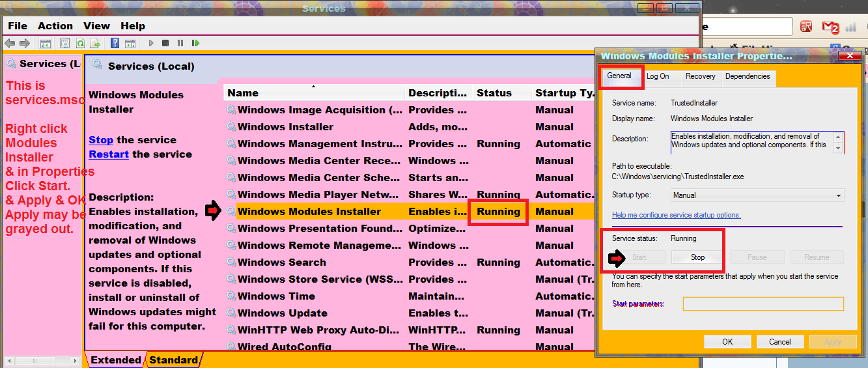
Task: Click the Pause Service icon in toolbar
Action: coord(180,44)
